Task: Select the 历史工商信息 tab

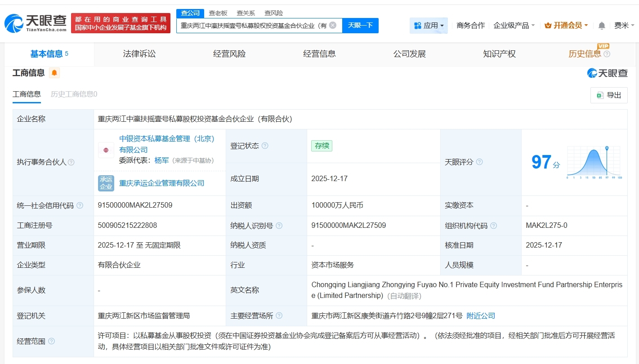Action: (73, 94)
